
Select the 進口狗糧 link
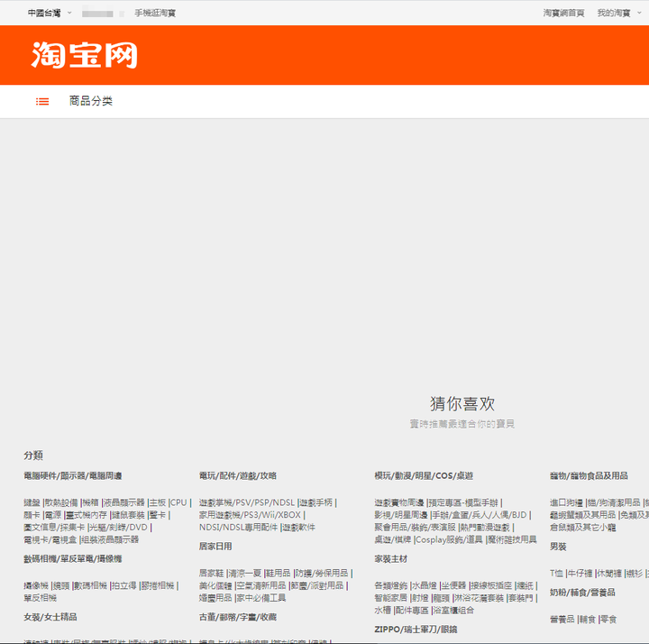[567, 502]
